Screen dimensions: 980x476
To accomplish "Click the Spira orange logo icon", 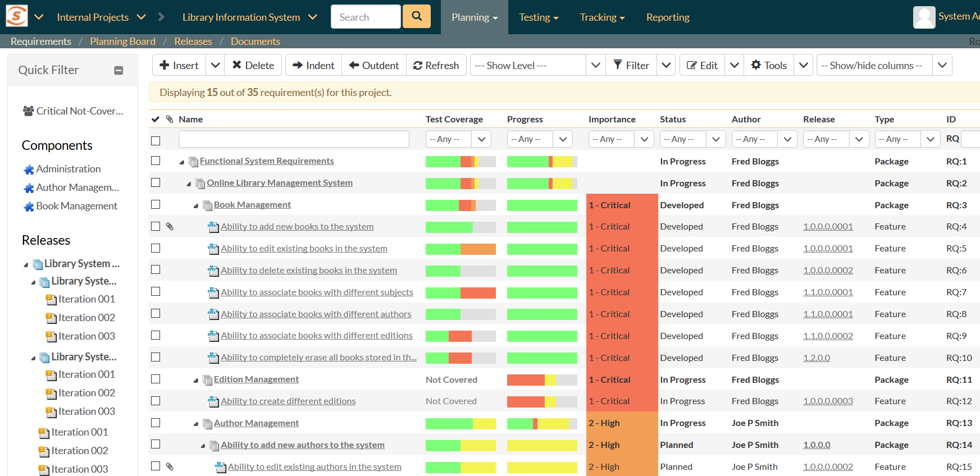I will pyautogui.click(x=16, y=16).
